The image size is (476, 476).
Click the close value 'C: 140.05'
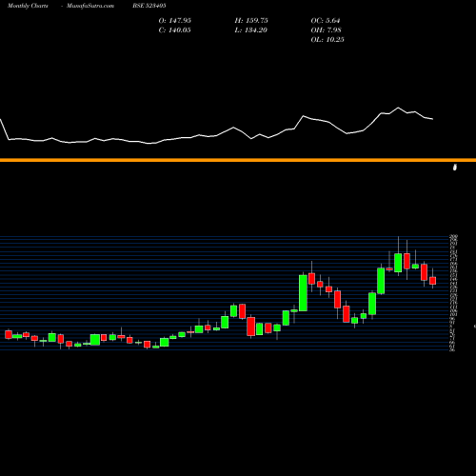(x=174, y=30)
